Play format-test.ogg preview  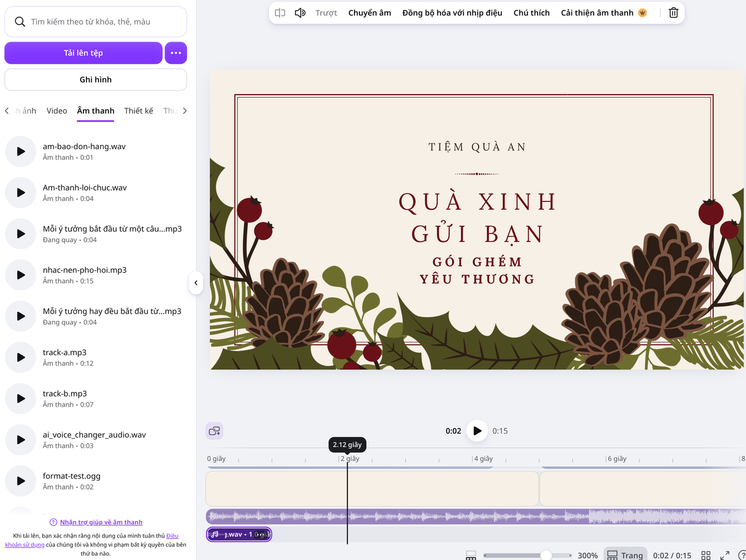coord(21,481)
